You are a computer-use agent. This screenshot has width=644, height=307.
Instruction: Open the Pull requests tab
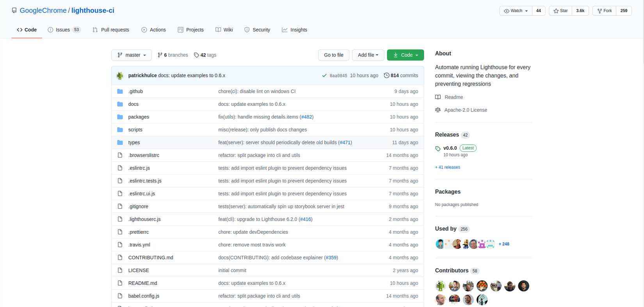tap(111, 30)
